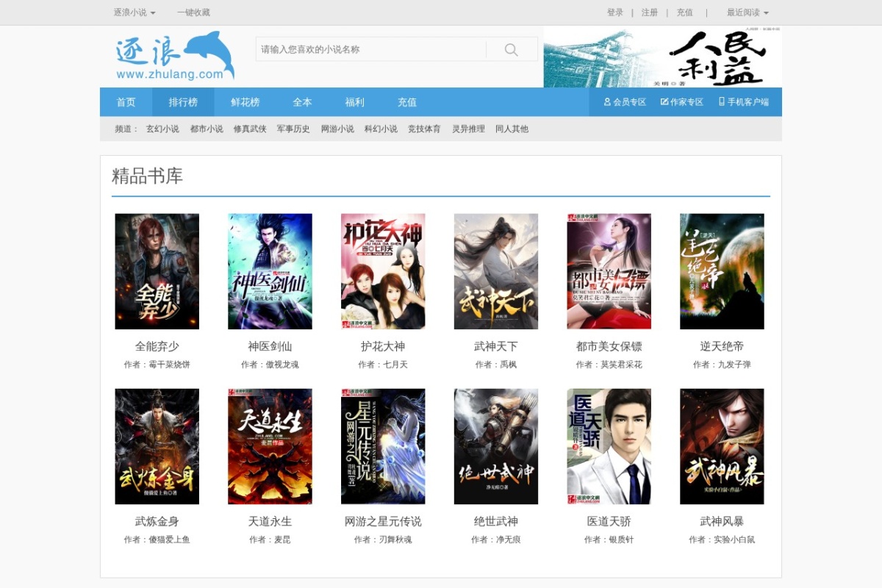Screen dimensions: 882x588
Task: Click the 登录 login link
Action: click(615, 12)
